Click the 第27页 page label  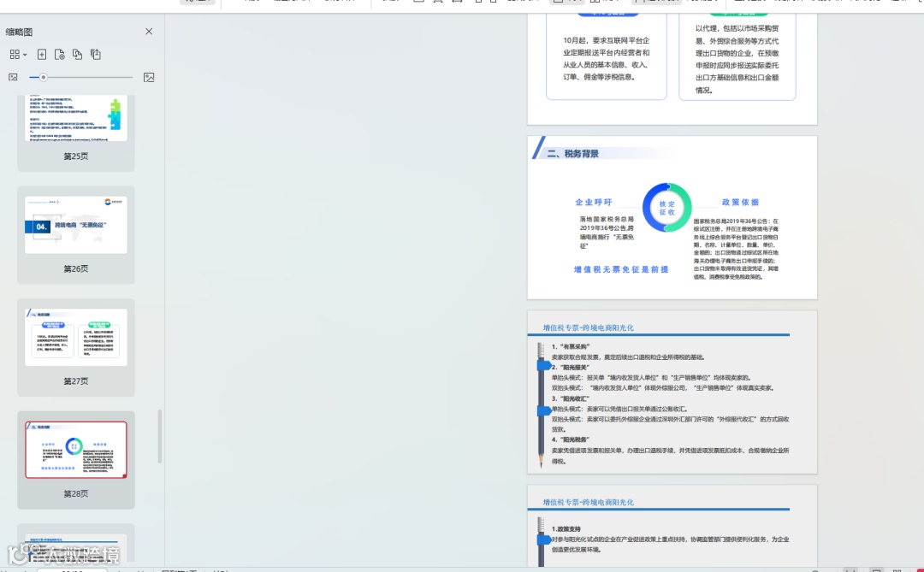click(x=76, y=381)
